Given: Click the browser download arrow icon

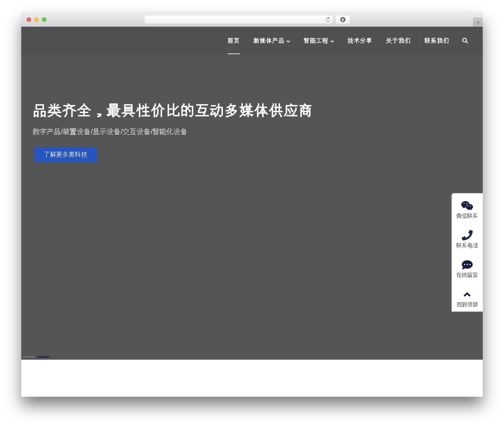Looking at the screenshot, I should [343, 20].
